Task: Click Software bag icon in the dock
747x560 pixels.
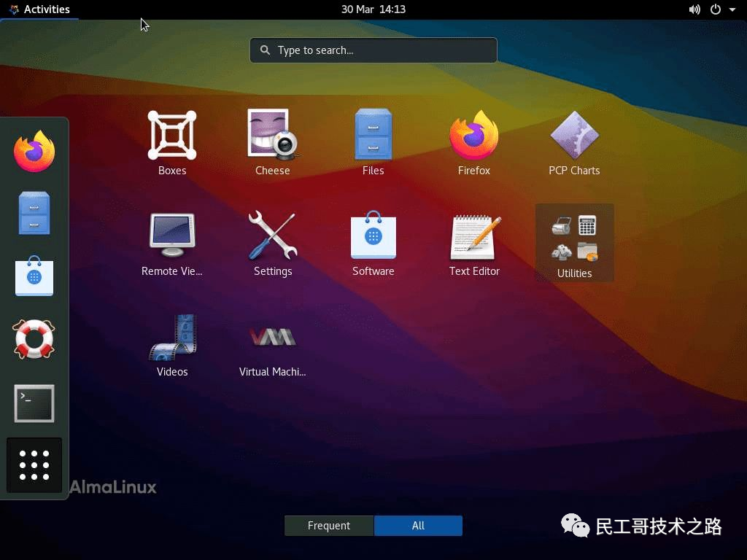Action: point(34,276)
